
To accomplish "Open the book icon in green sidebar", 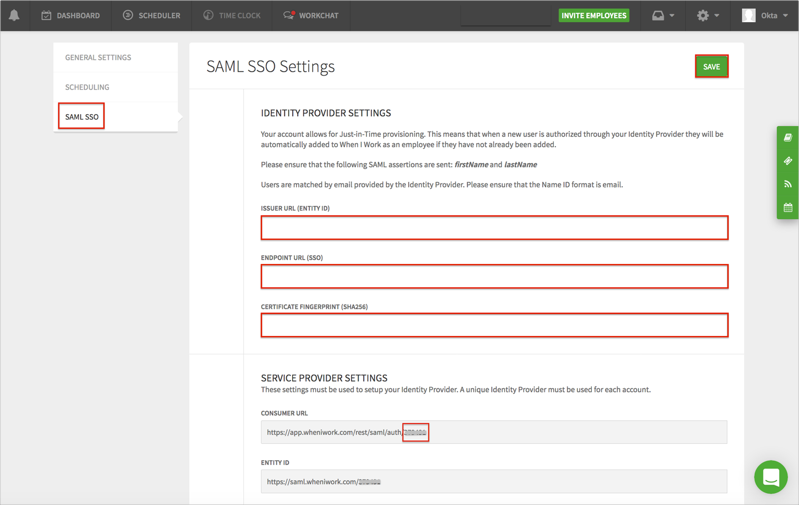I will 788,138.
